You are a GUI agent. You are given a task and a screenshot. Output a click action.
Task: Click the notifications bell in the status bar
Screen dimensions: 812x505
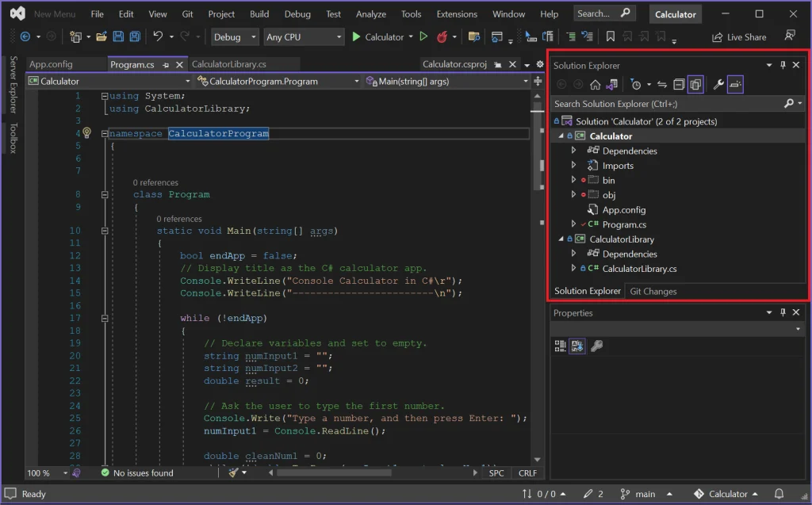coord(779,493)
